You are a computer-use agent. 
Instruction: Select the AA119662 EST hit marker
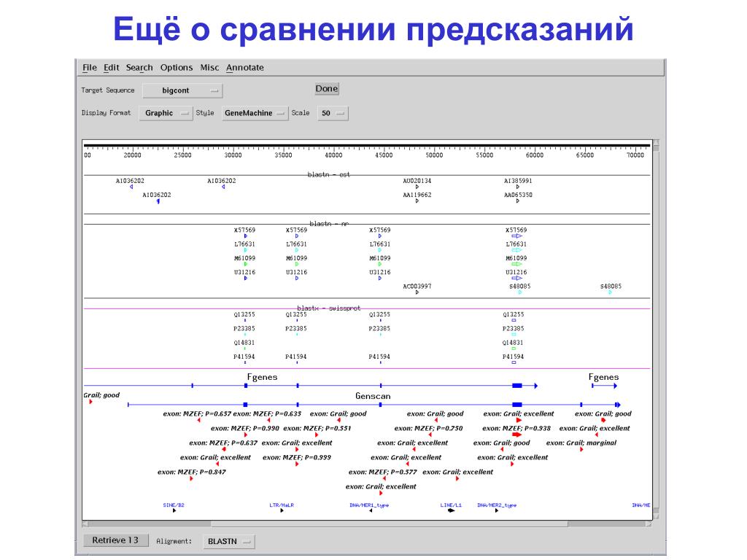click(417, 201)
